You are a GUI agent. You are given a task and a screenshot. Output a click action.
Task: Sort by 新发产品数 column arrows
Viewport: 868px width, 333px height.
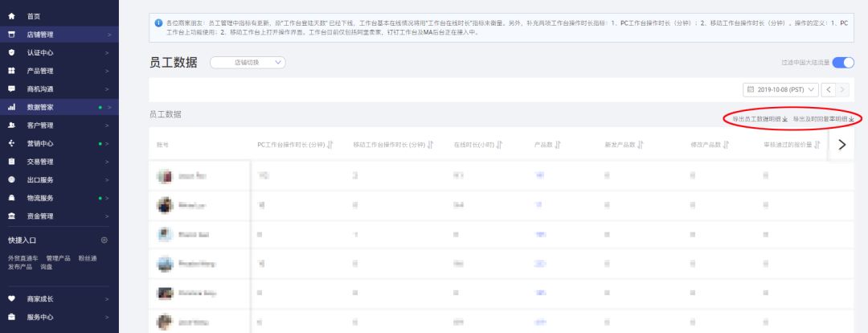pos(641,145)
